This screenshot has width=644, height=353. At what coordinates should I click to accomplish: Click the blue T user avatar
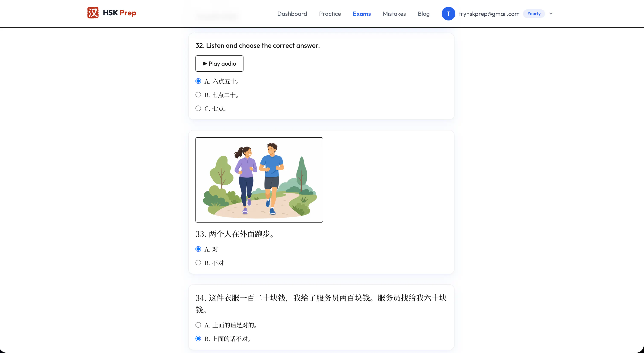point(448,14)
